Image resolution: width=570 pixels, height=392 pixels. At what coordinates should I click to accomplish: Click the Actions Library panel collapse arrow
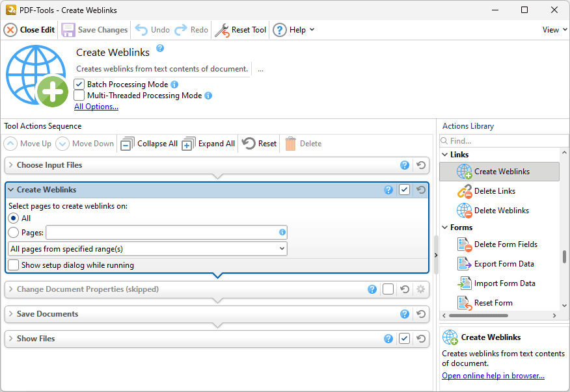coord(436,255)
